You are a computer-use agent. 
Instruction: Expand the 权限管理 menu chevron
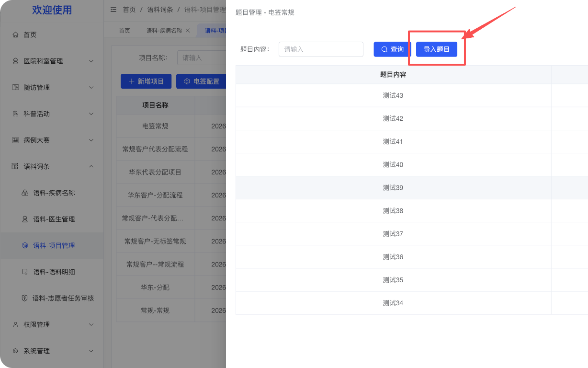91,325
